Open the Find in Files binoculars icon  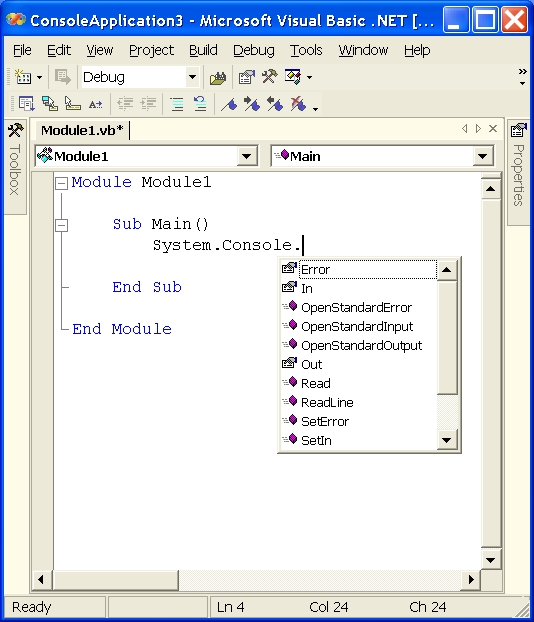pos(218,77)
